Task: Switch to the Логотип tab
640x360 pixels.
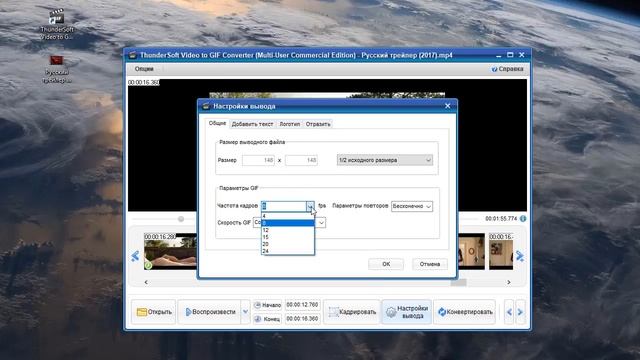Action: pyautogui.click(x=289, y=124)
